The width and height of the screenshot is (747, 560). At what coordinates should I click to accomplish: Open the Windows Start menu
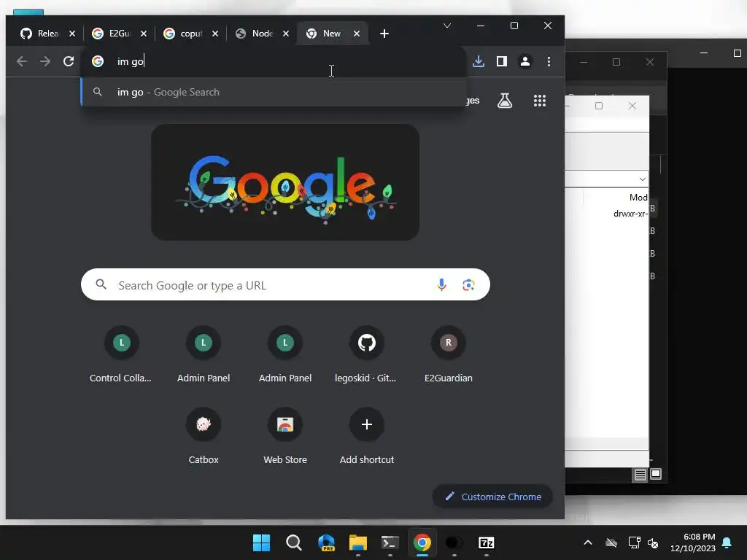coord(261,542)
